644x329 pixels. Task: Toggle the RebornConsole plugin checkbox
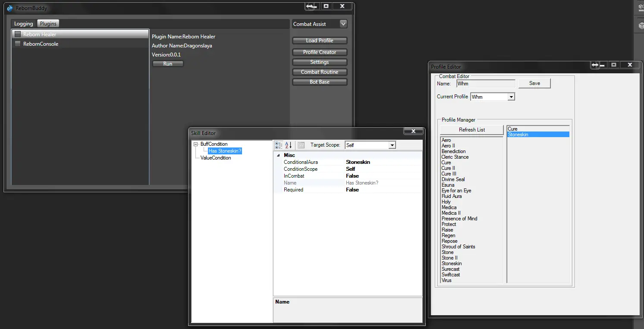click(18, 44)
